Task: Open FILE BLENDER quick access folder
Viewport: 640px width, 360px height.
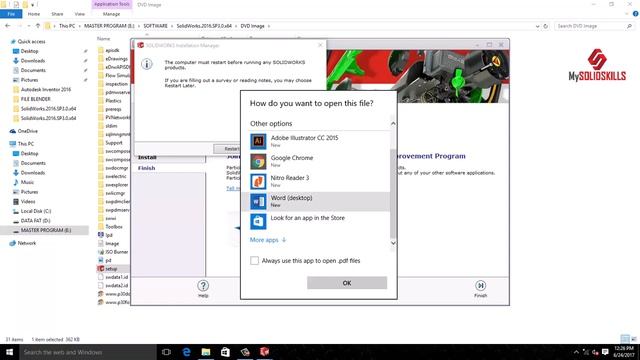Action: (x=36, y=99)
